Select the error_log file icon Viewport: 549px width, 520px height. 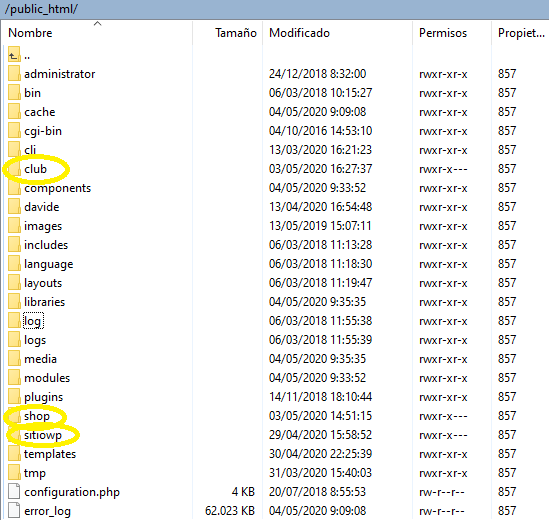14,510
